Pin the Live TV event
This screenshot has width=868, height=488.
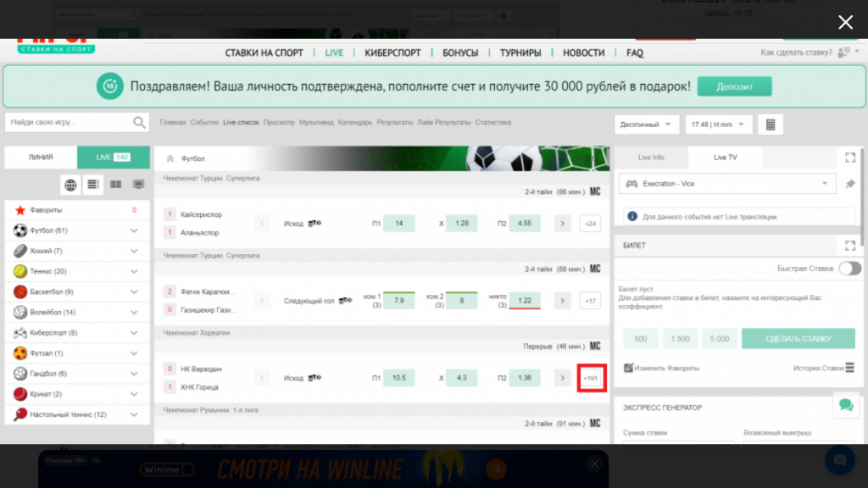point(850,184)
